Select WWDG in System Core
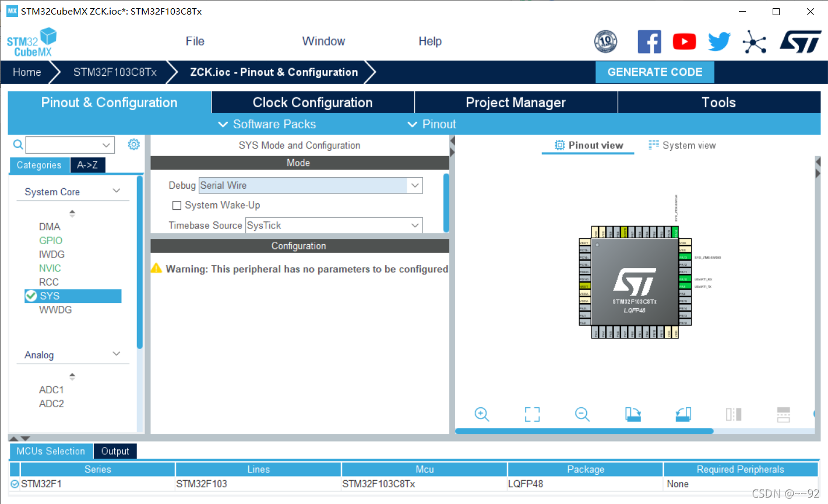Image resolution: width=828 pixels, height=504 pixels. (55, 310)
